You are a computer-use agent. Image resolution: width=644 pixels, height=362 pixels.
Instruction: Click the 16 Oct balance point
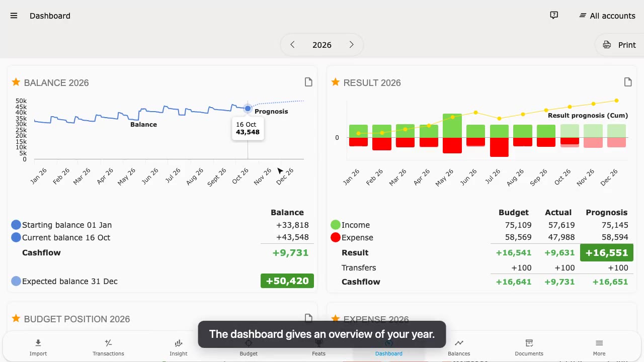tap(248, 108)
